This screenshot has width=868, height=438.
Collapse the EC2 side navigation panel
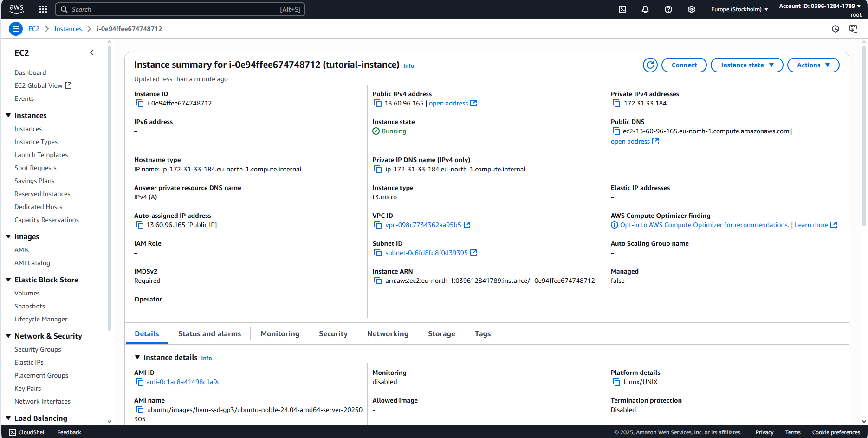point(92,52)
